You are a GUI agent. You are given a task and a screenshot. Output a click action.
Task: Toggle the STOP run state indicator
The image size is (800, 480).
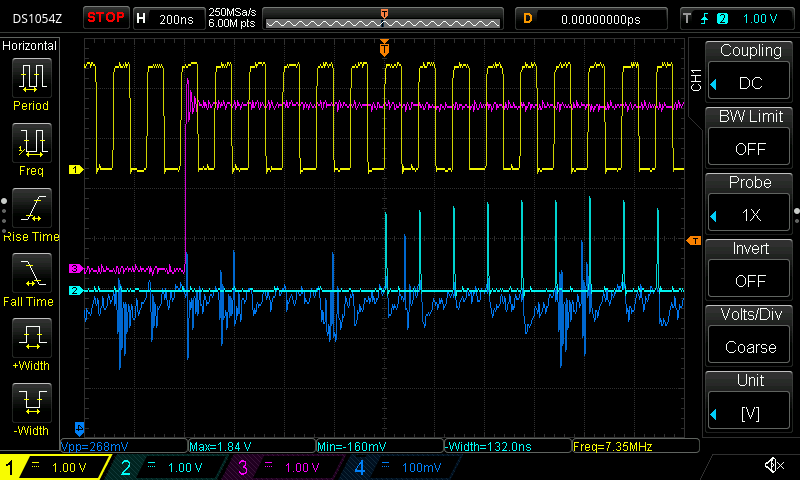(x=106, y=18)
